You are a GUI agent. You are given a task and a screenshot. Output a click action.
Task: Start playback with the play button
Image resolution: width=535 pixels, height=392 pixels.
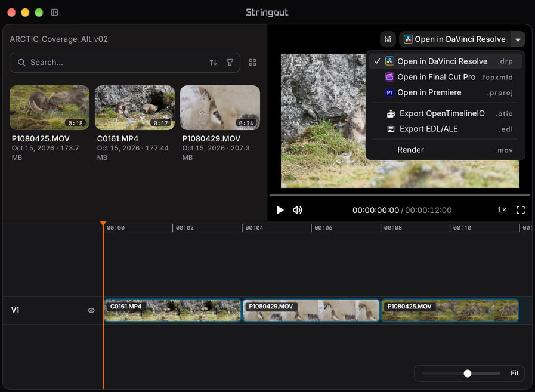pos(280,210)
